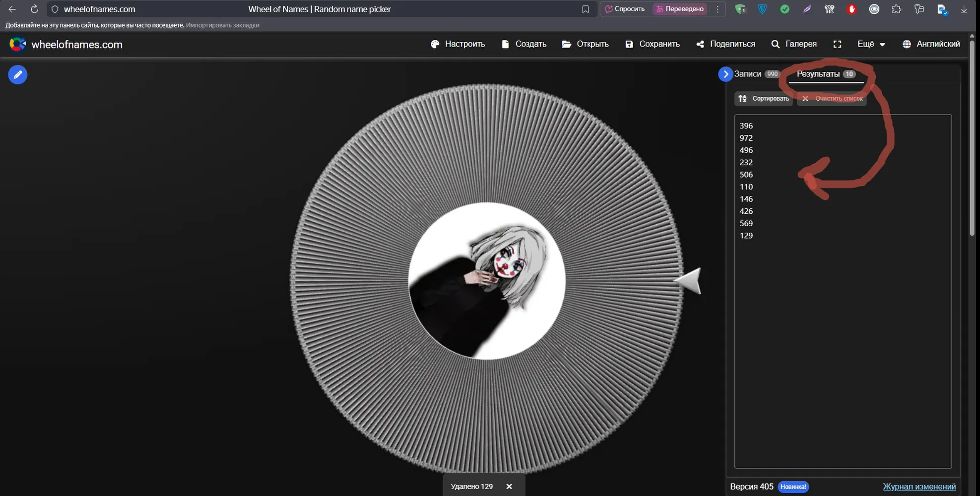The image size is (980, 496).
Task: Open the Журнал изменений changelog link
Action: pos(919,487)
